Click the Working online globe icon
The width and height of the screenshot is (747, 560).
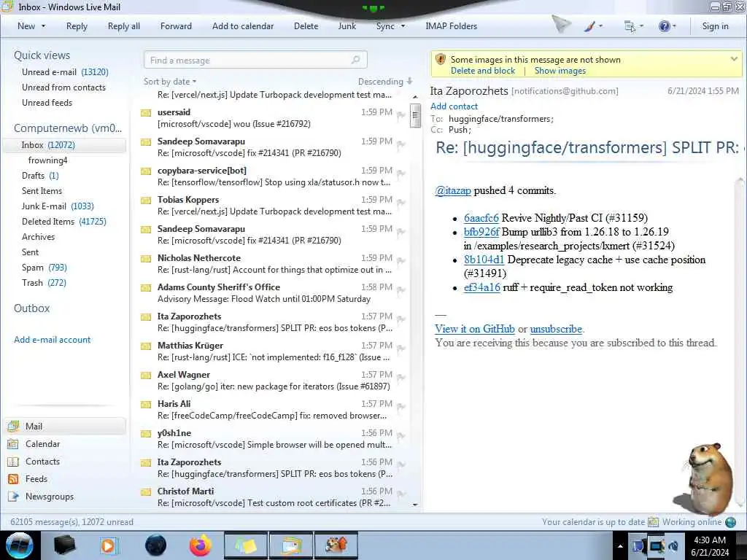click(730, 522)
